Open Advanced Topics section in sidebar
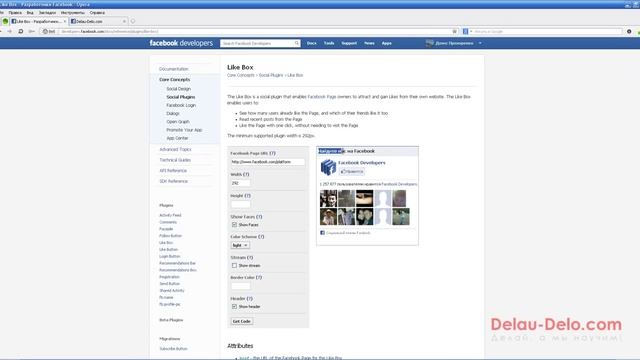This screenshot has width=640, height=360. [x=175, y=149]
